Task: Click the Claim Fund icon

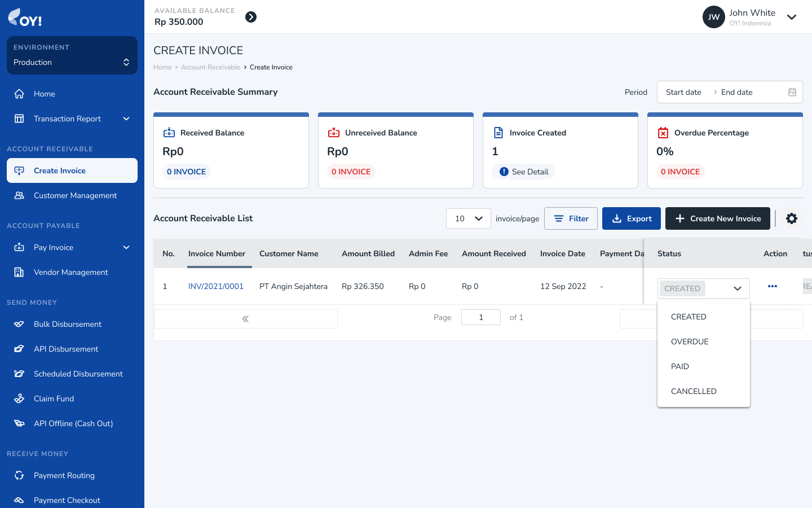Action: click(19, 398)
